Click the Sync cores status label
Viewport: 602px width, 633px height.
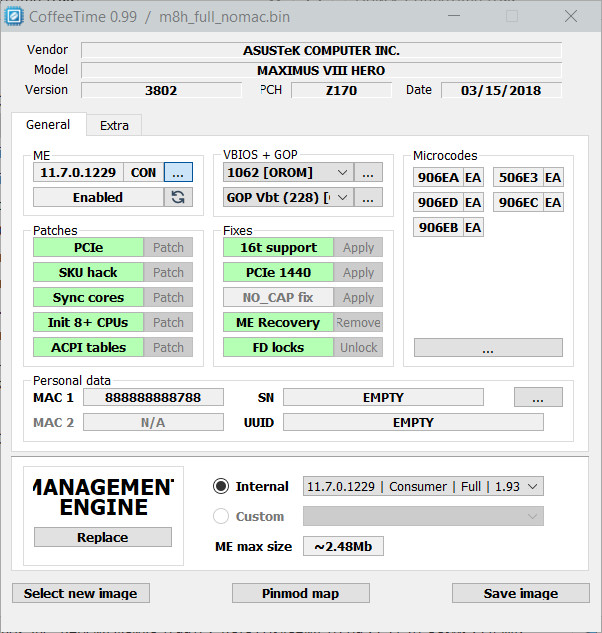88,298
